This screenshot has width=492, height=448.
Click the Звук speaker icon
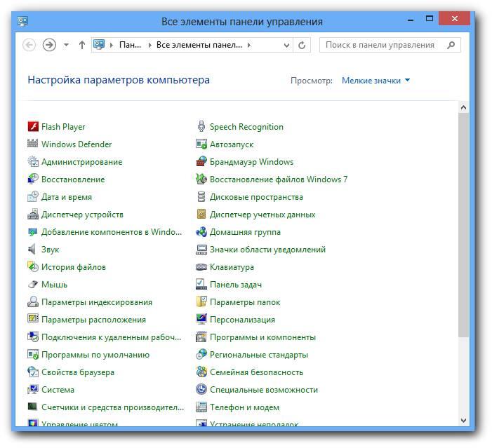click(x=32, y=250)
